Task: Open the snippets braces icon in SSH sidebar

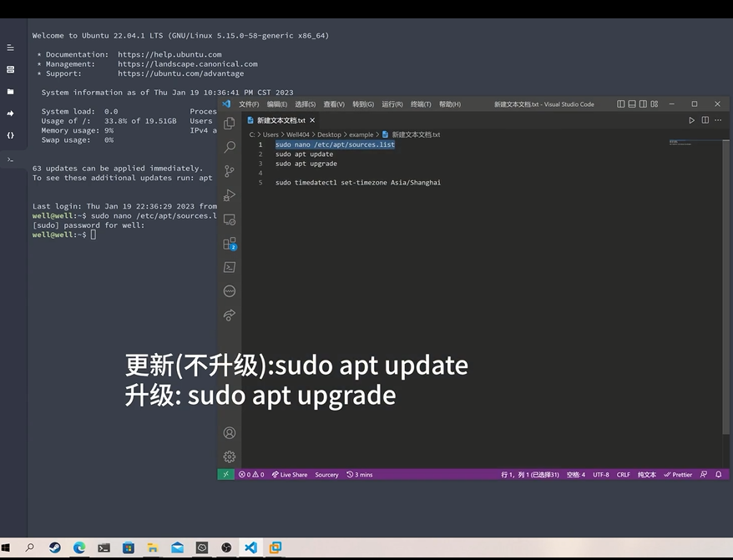Action: [x=10, y=135]
